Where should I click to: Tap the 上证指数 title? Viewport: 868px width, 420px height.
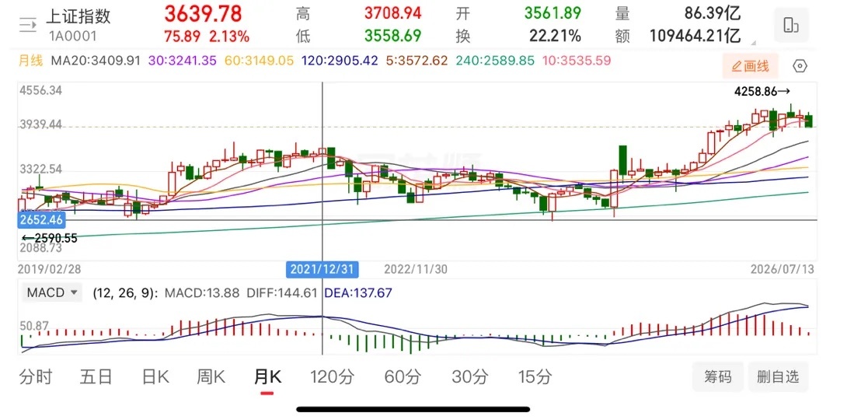coord(78,16)
